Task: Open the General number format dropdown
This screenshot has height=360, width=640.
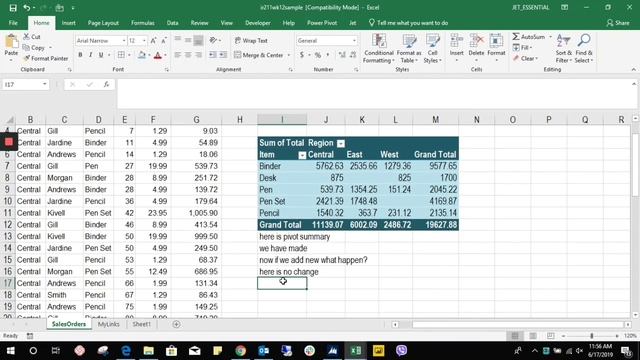Action: [x=354, y=40]
